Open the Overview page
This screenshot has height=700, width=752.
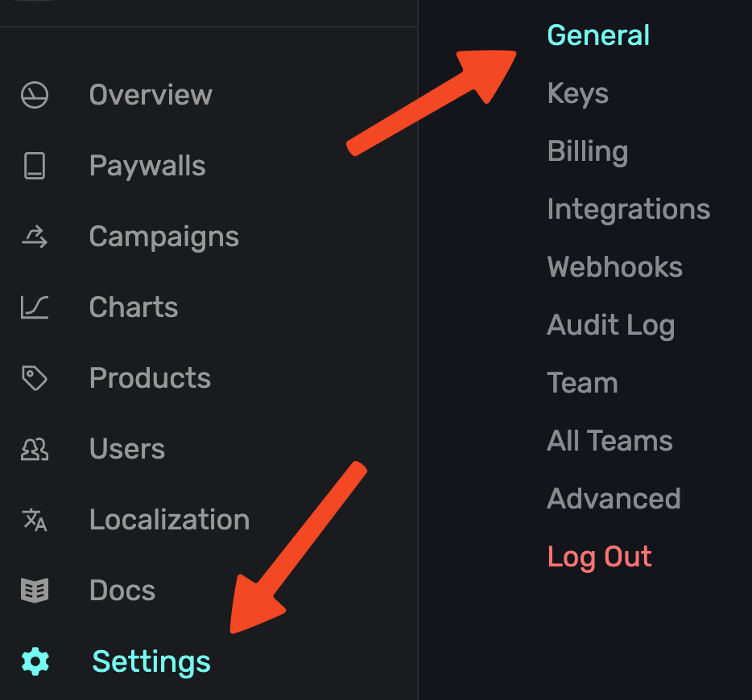click(x=151, y=95)
